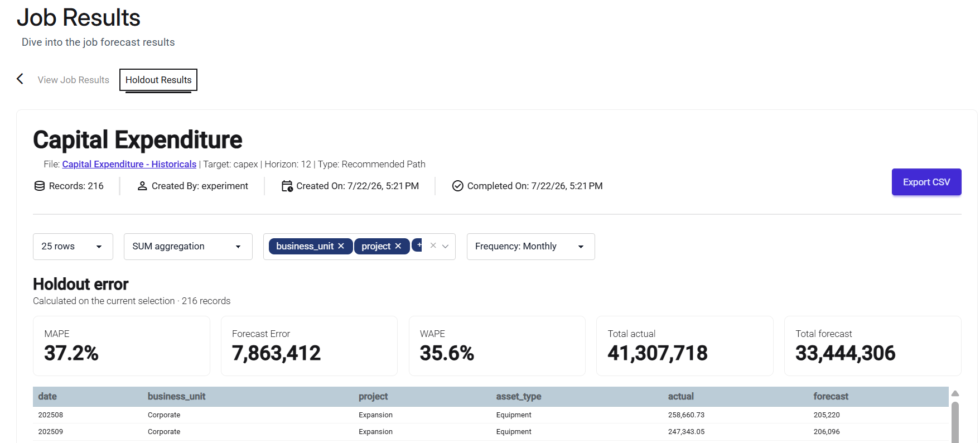The width and height of the screenshot is (980, 443).
Task: Click the forecast column header
Action: click(831, 396)
